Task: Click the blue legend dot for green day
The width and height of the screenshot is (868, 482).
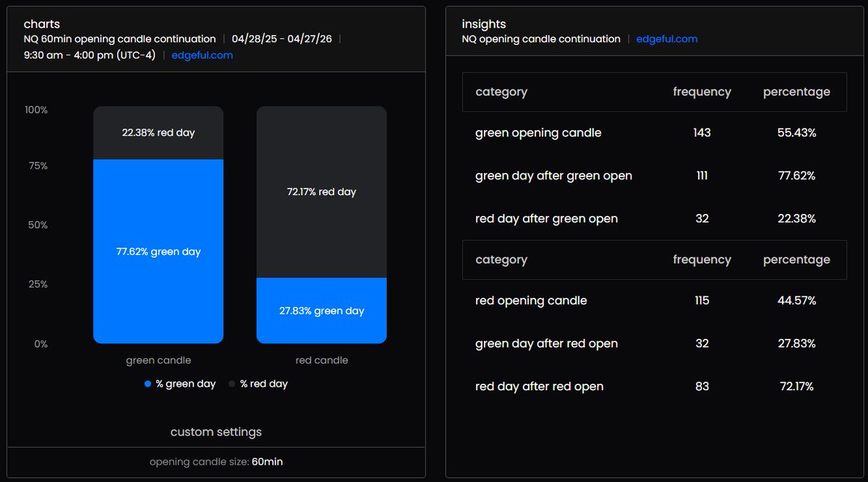Action: pyautogui.click(x=148, y=384)
